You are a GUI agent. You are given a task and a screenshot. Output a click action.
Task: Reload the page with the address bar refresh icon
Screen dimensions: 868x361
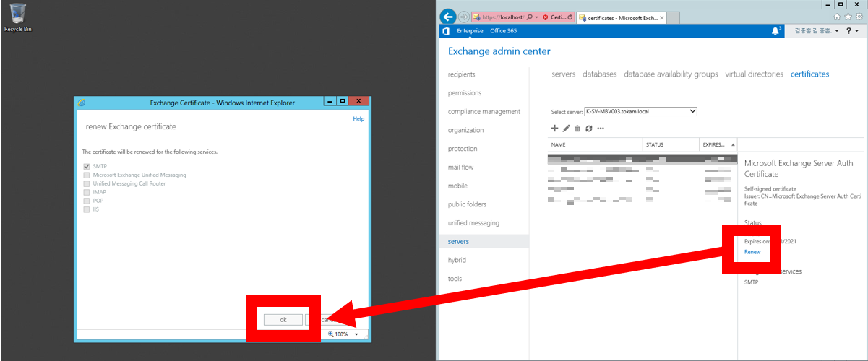pos(571,17)
